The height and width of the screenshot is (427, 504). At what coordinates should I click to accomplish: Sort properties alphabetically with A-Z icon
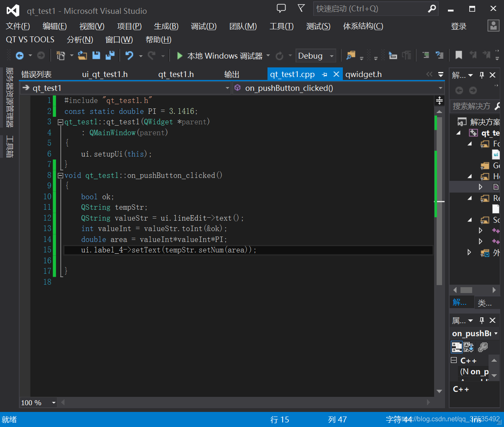coord(468,347)
